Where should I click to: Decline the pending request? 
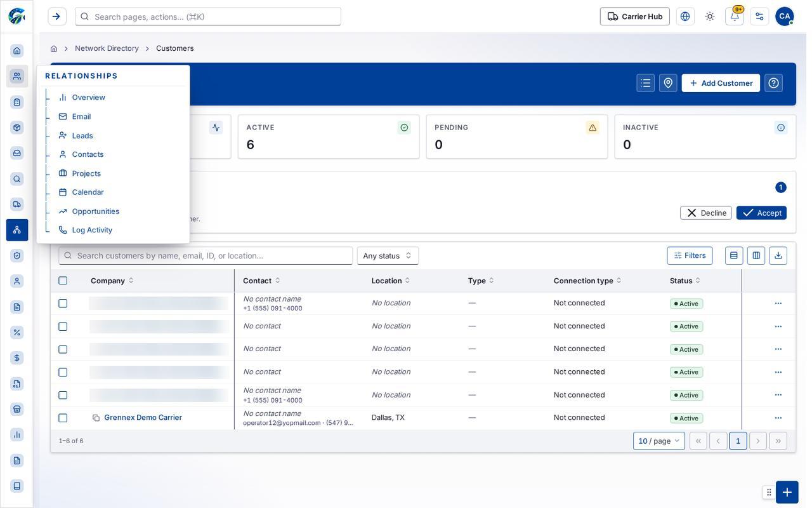(706, 213)
